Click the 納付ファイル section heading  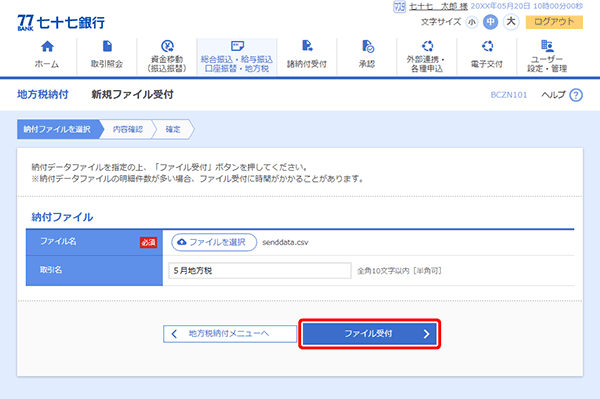click(62, 217)
